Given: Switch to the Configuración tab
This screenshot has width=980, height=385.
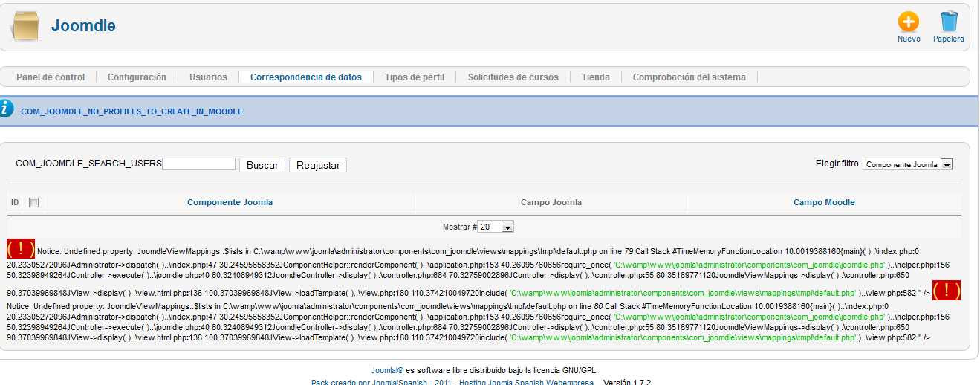Looking at the screenshot, I should [137, 77].
